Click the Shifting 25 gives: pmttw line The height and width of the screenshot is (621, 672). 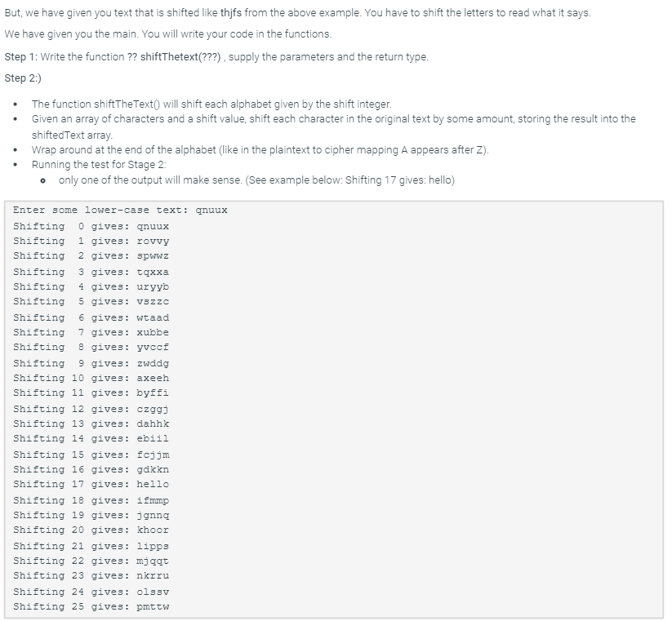(x=91, y=606)
